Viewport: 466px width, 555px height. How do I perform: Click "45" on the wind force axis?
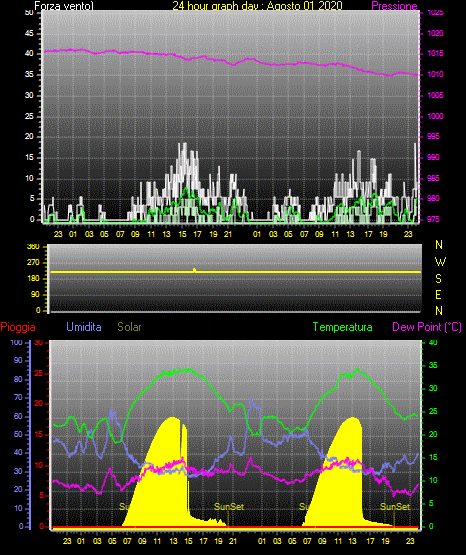pos(29,34)
